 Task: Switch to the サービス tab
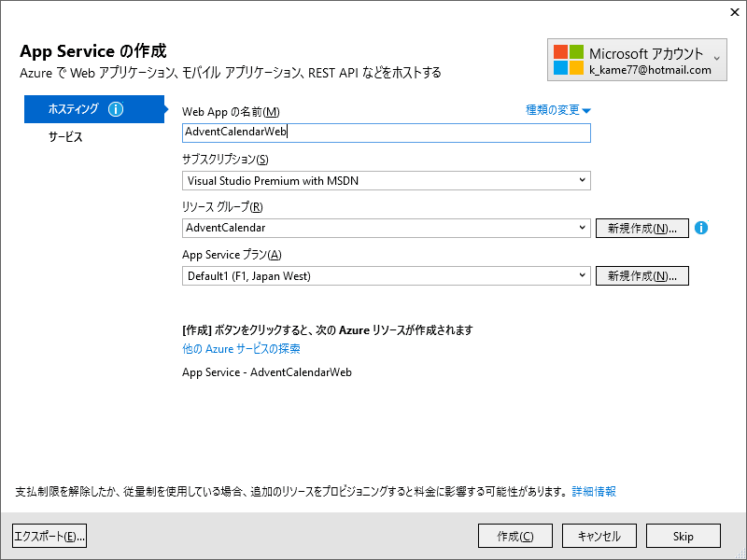coord(65,137)
